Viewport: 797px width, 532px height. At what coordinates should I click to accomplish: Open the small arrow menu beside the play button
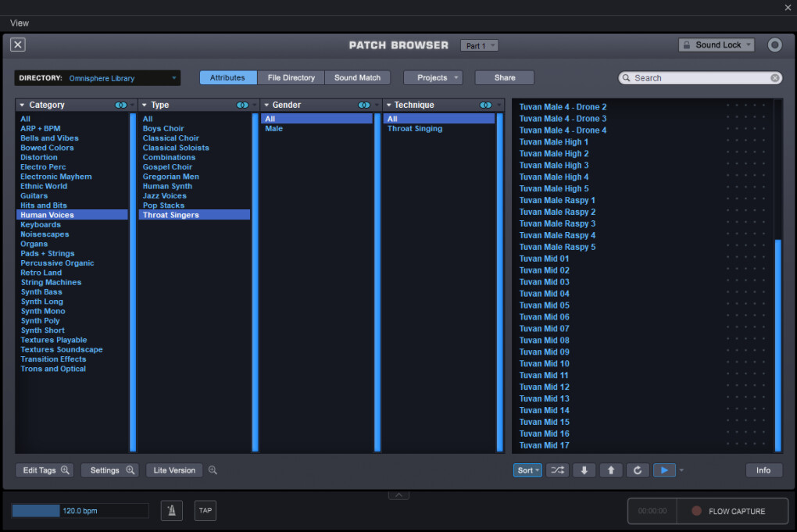click(x=681, y=470)
